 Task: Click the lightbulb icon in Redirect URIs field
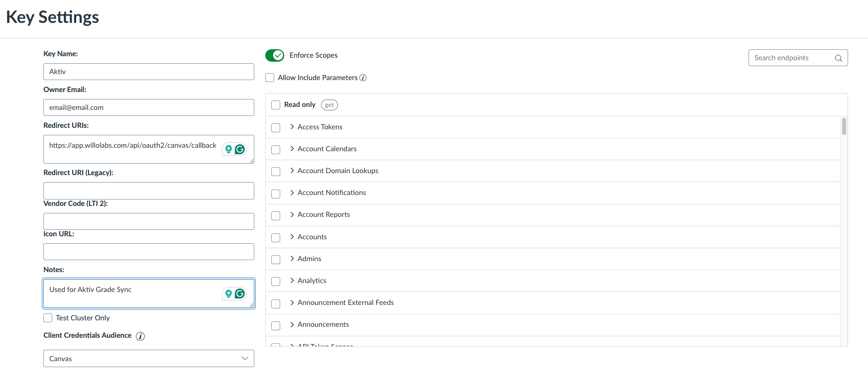228,149
